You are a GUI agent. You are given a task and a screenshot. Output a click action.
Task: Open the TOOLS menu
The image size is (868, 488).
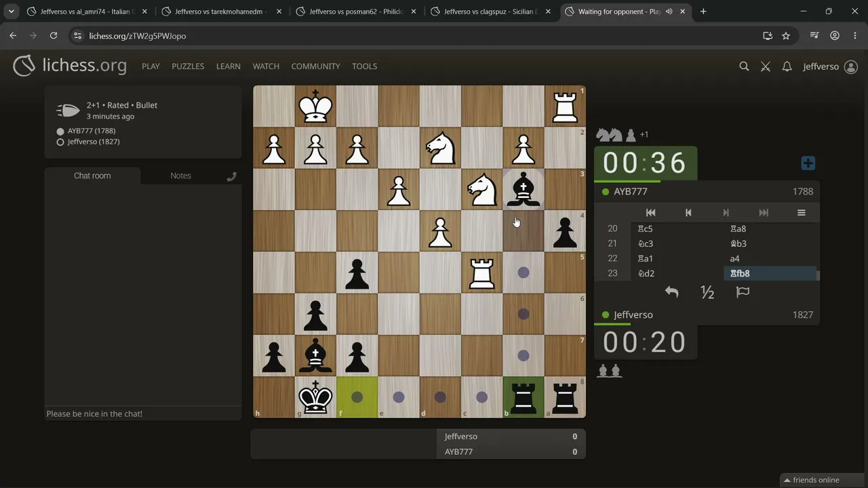tap(364, 66)
